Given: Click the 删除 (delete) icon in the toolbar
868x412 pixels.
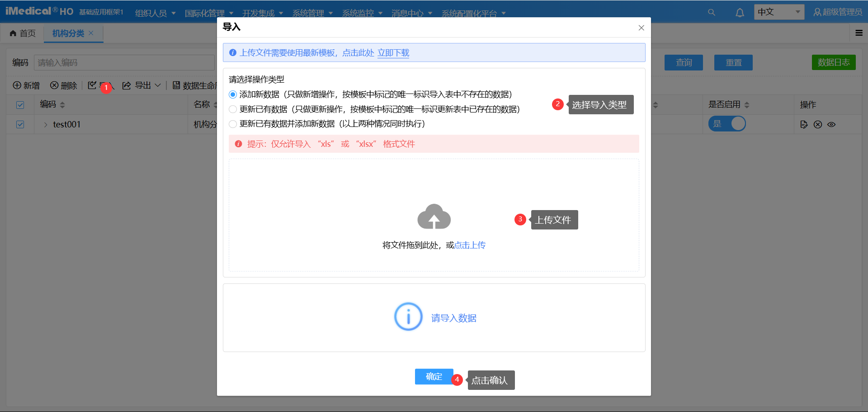Looking at the screenshot, I should (54, 85).
